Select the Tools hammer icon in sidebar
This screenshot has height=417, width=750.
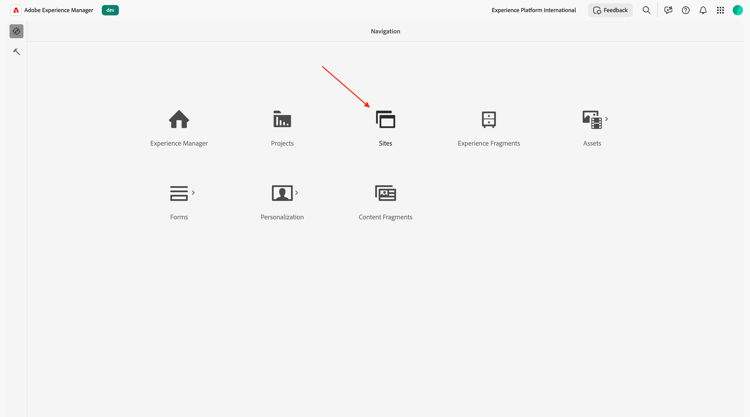[16, 52]
